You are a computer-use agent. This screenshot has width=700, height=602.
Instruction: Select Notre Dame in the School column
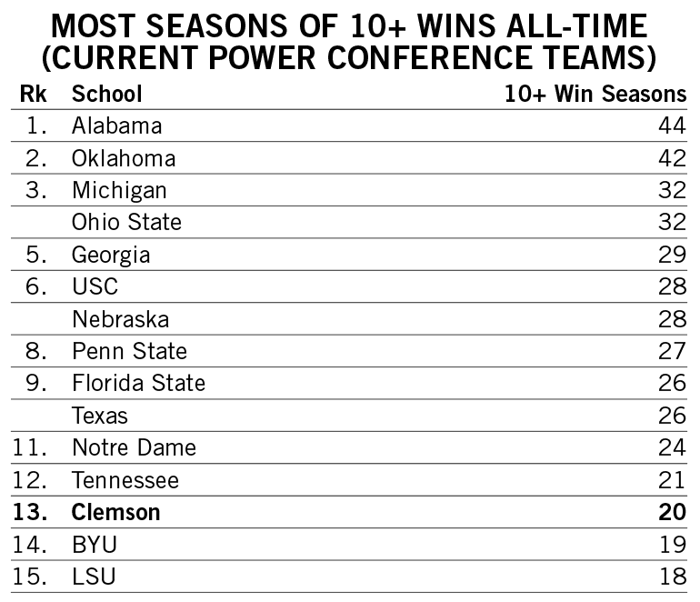click(x=134, y=448)
